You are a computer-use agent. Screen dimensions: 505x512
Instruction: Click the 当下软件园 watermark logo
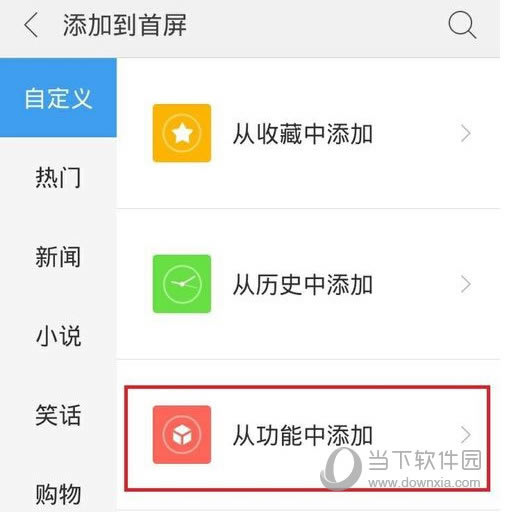401,467
